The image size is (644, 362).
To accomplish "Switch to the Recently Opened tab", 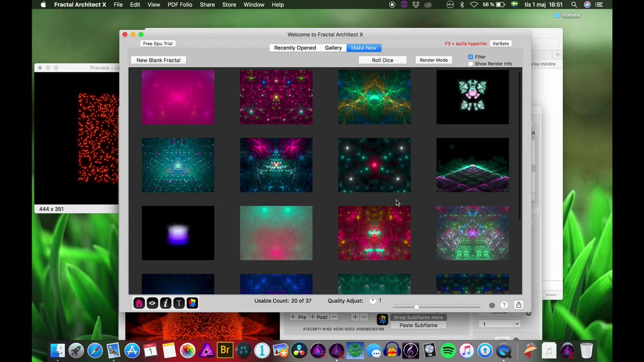I will 295,48.
